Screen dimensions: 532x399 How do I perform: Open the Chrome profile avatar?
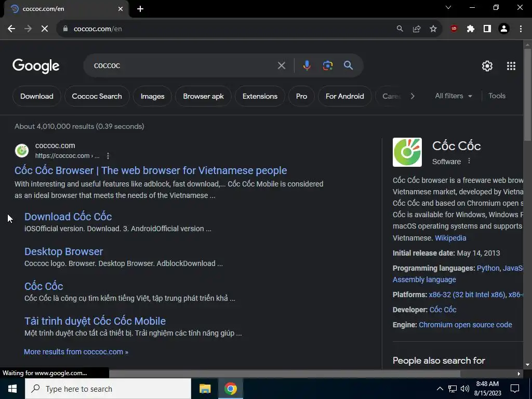tap(504, 29)
